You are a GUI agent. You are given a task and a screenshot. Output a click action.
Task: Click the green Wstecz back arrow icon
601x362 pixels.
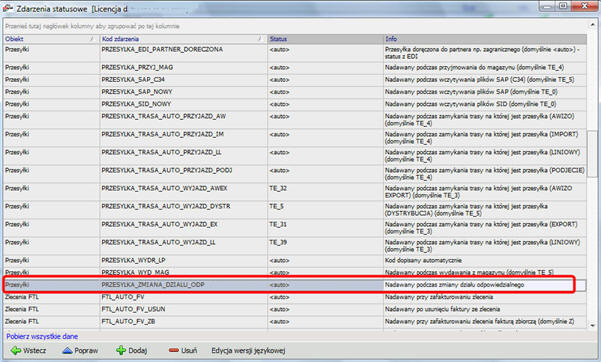(16, 350)
